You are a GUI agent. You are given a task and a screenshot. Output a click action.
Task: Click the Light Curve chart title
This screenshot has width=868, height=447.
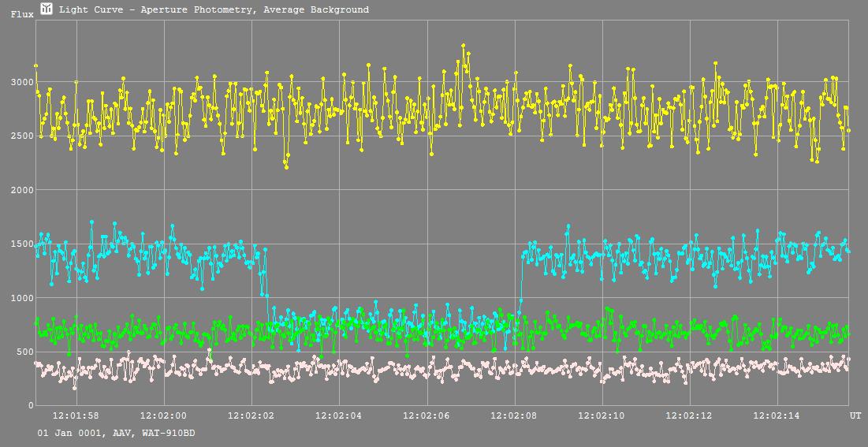(x=214, y=9)
